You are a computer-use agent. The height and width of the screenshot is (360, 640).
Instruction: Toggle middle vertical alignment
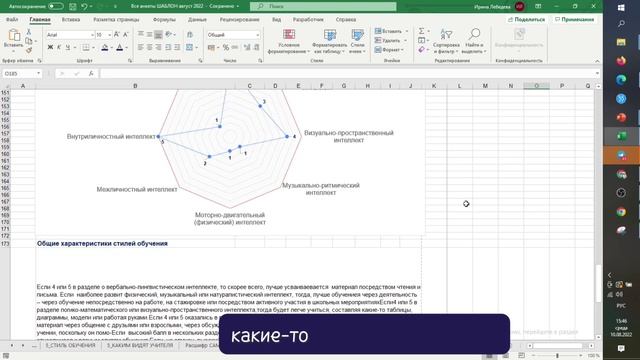pos(149,35)
